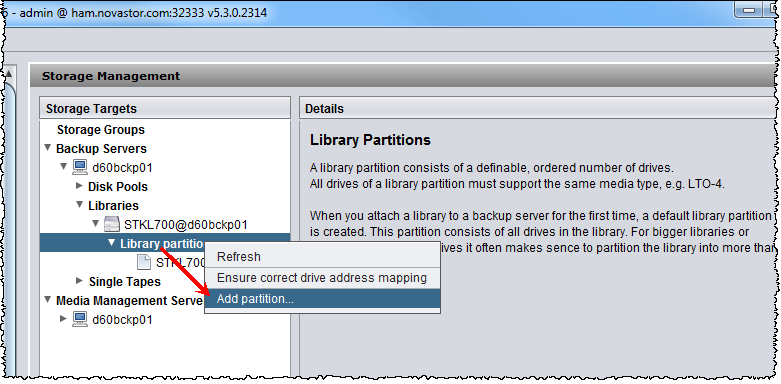
Task: Expand d60bckp01 under Media Management Servers
Action: pyautogui.click(x=63, y=319)
